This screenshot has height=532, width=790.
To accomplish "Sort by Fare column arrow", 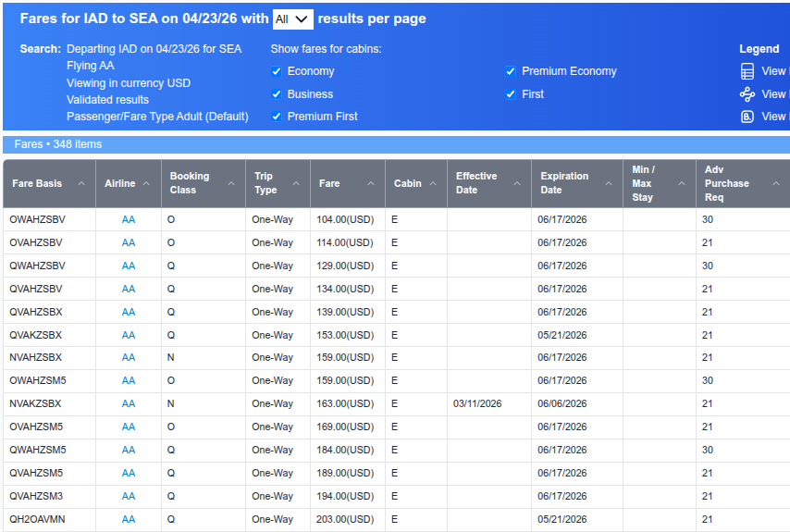I will [371, 183].
